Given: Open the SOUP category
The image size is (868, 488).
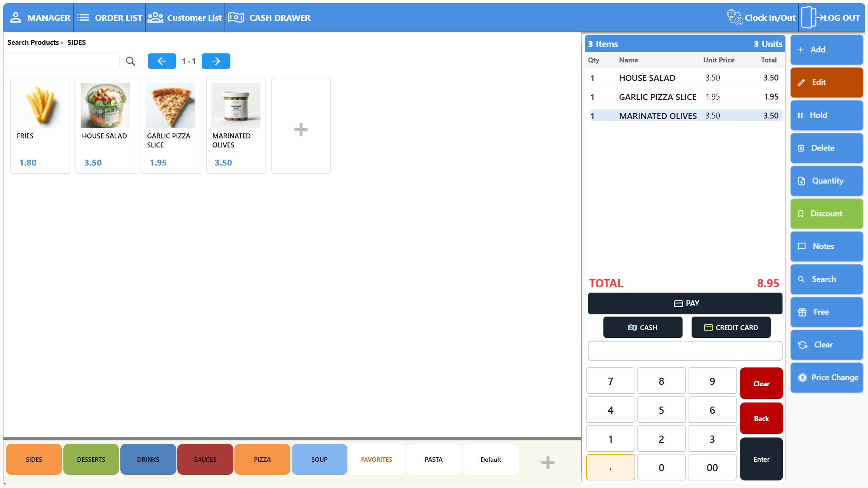Looking at the screenshot, I should click(319, 459).
